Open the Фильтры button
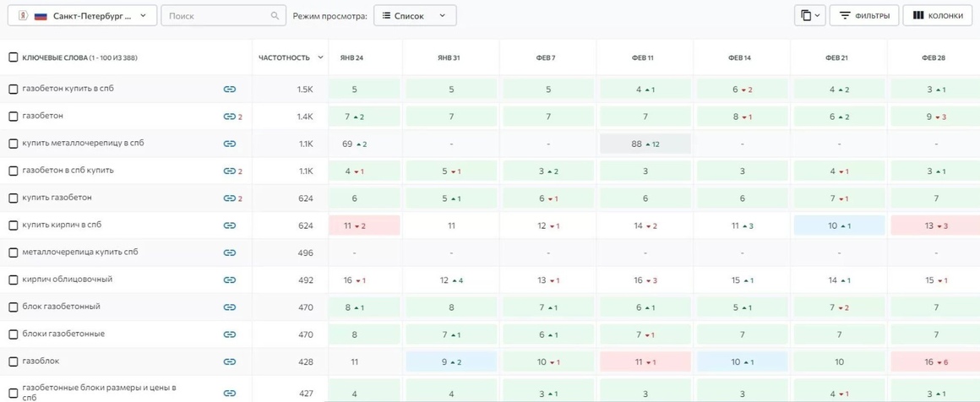Image resolution: width=980 pixels, height=402 pixels. click(864, 16)
